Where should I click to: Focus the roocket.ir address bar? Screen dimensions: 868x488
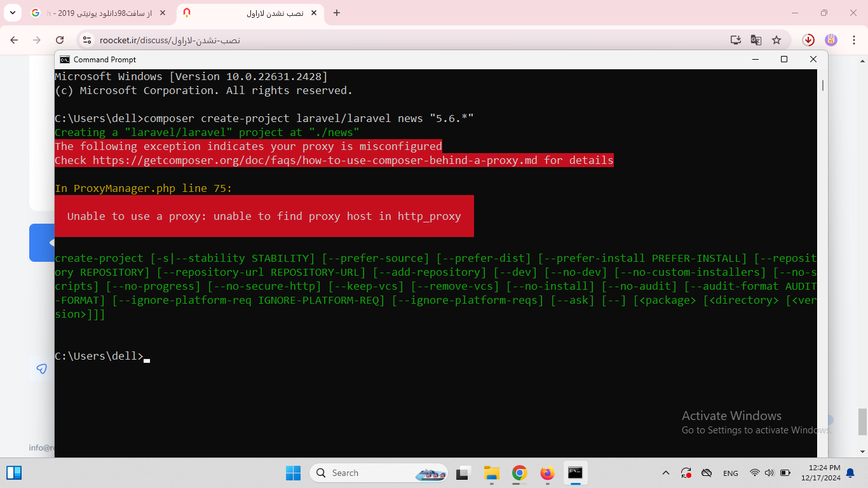click(x=407, y=40)
